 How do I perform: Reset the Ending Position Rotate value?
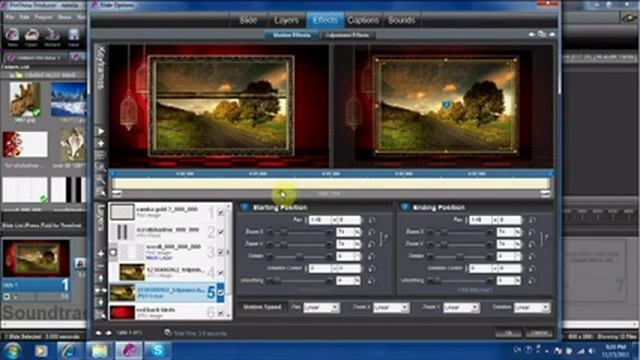click(x=532, y=256)
